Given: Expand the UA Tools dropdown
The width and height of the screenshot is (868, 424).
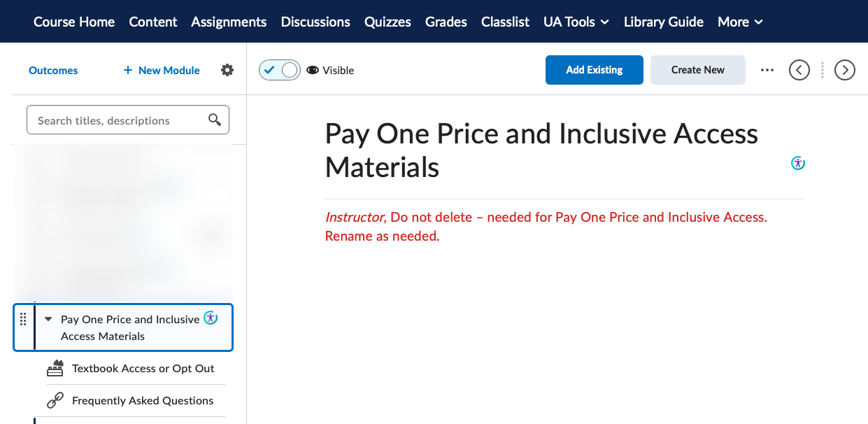Looking at the screenshot, I should tap(576, 22).
